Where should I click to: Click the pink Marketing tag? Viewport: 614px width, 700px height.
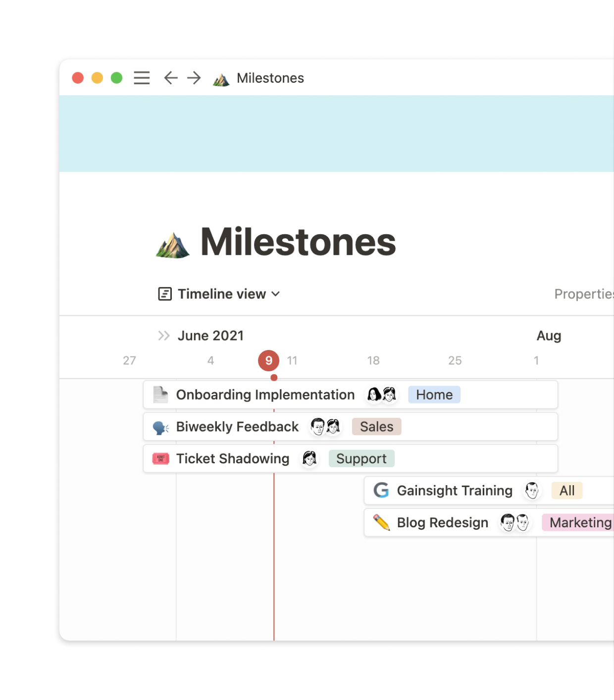pos(579,522)
